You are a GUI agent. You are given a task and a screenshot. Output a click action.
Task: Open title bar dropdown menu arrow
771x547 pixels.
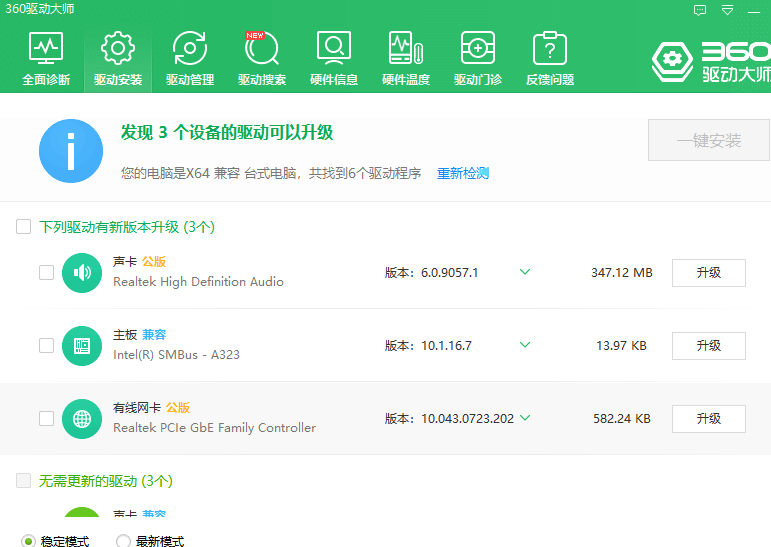(x=727, y=9)
